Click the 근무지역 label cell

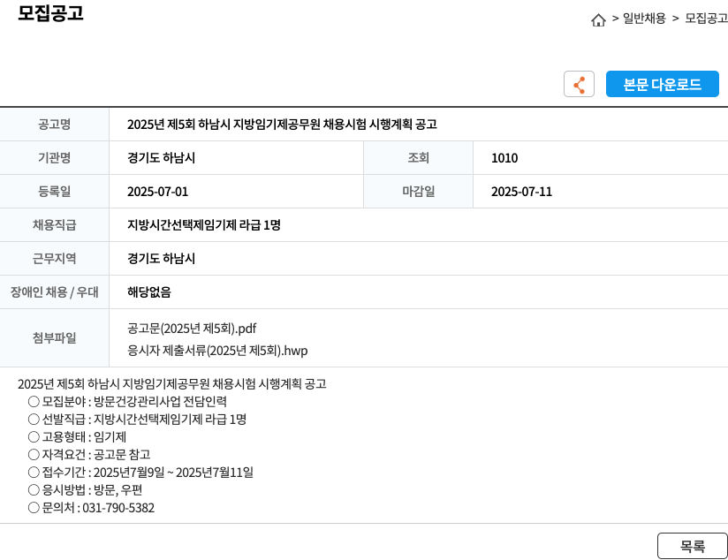pos(54,259)
